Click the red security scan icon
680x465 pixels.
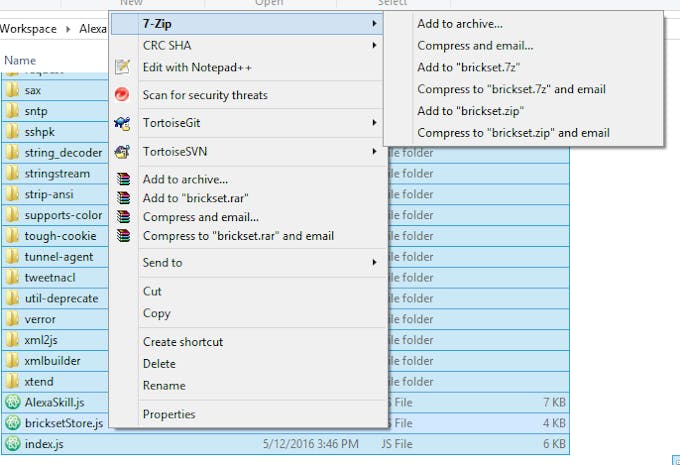tap(122, 94)
